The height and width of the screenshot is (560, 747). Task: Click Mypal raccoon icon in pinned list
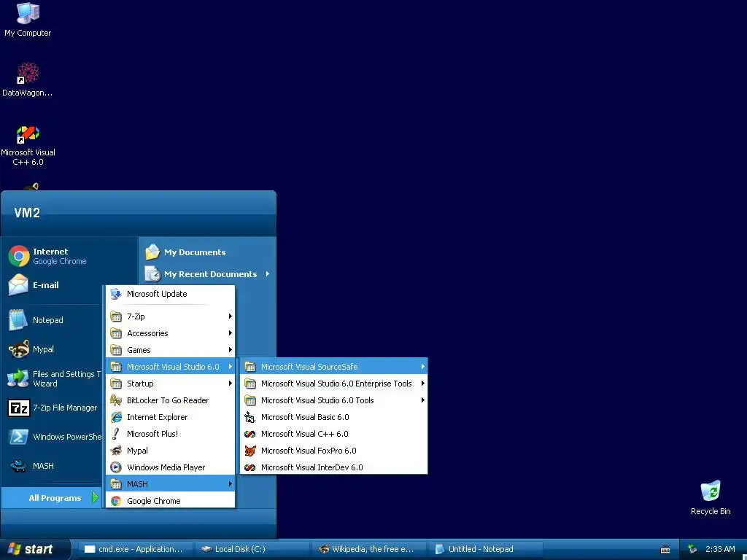click(x=18, y=349)
